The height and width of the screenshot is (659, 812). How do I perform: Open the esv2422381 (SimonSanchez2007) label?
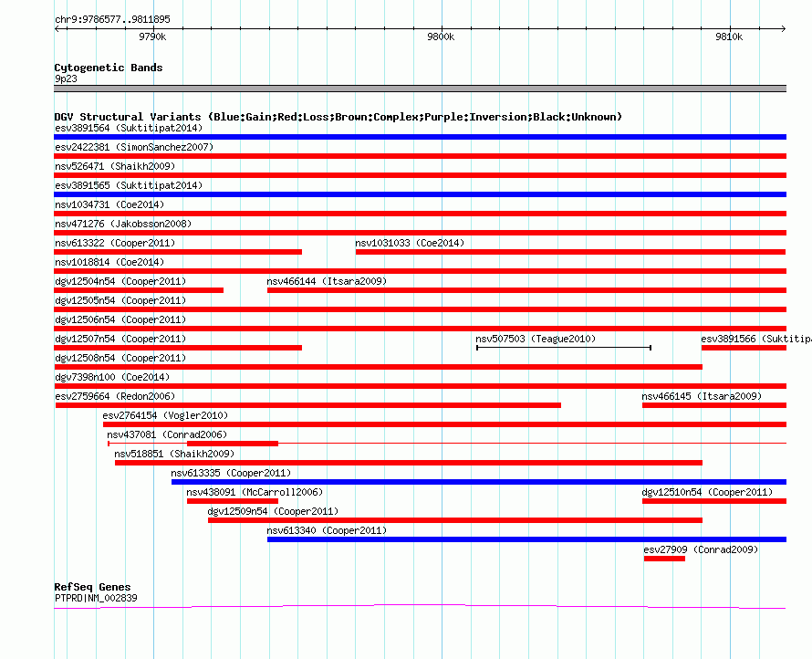pyautogui.click(x=134, y=147)
